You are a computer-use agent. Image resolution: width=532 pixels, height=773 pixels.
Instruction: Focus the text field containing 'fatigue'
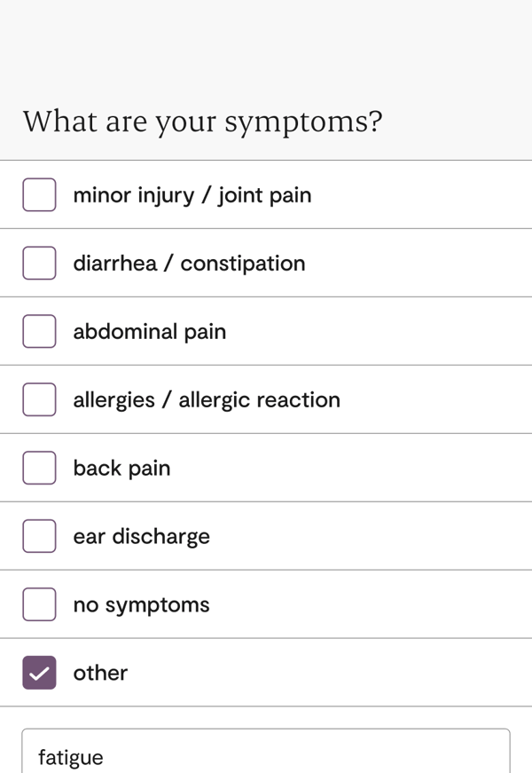click(x=266, y=754)
